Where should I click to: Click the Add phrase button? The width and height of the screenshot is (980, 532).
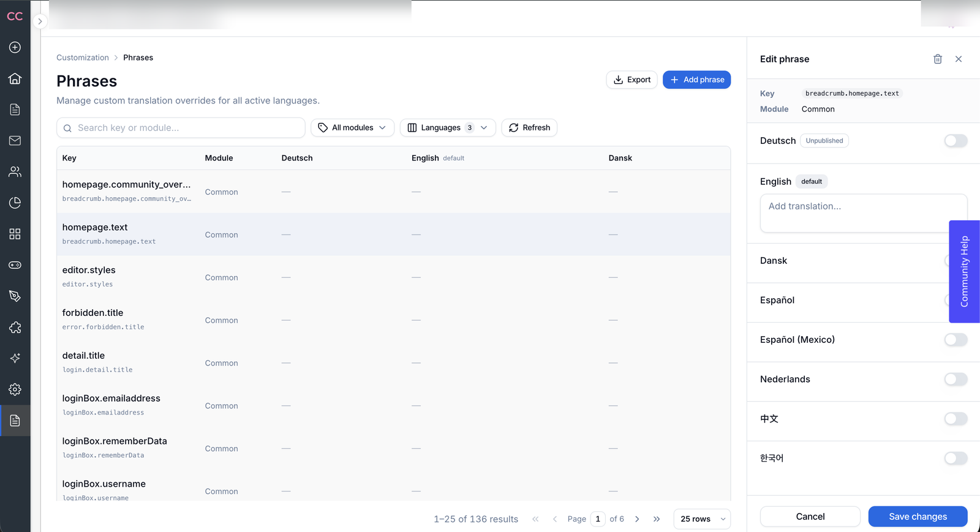click(696, 80)
